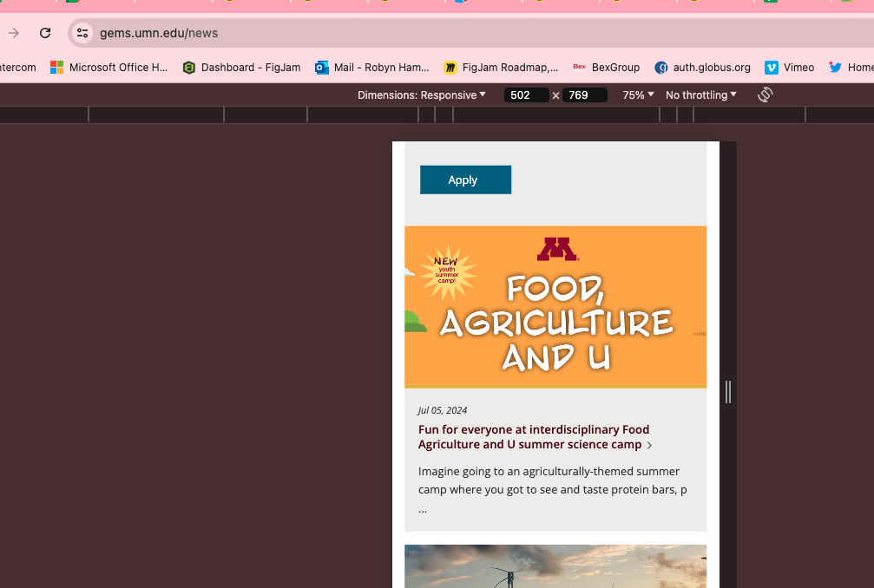The image size is (874, 588).
Task: Click the rotate viewport icon
Action: coord(765,95)
